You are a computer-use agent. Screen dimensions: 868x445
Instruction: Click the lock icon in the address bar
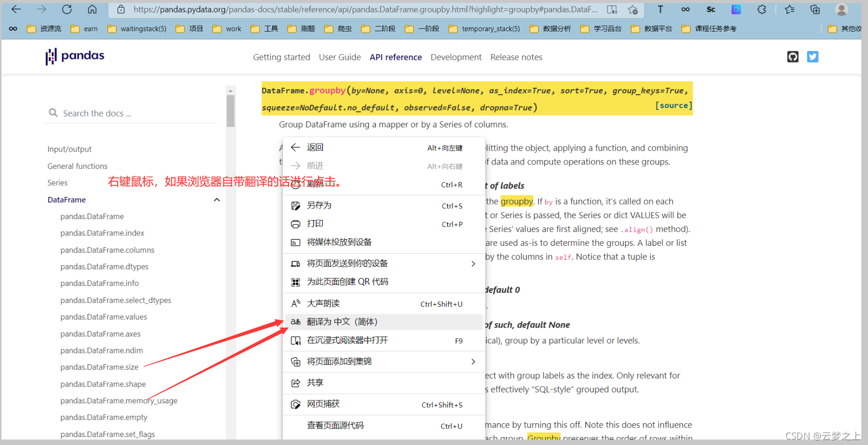pos(121,9)
